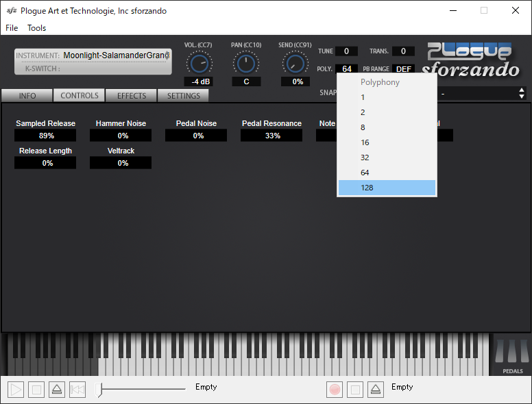Click the PAN (CC10) knob

(x=246, y=64)
